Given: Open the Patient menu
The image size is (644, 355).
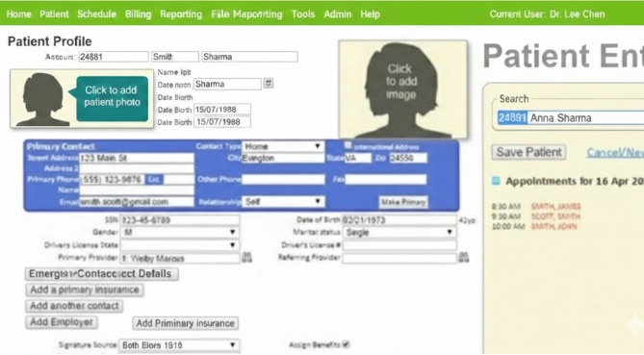Looking at the screenshot, I should 54,14.
